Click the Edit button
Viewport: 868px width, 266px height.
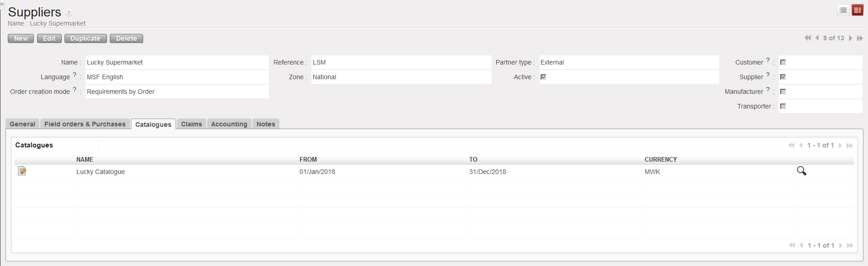click(x=49, y=38)
